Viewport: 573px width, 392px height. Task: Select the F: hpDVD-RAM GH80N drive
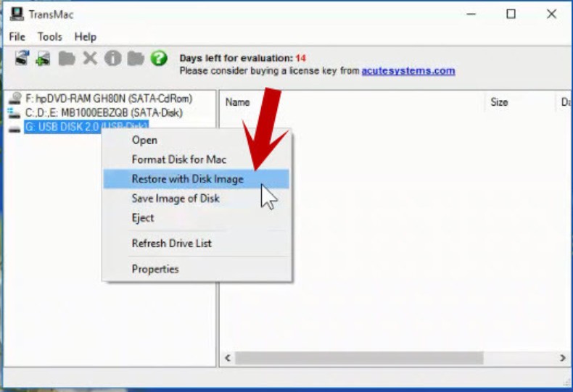pos(108,99)
